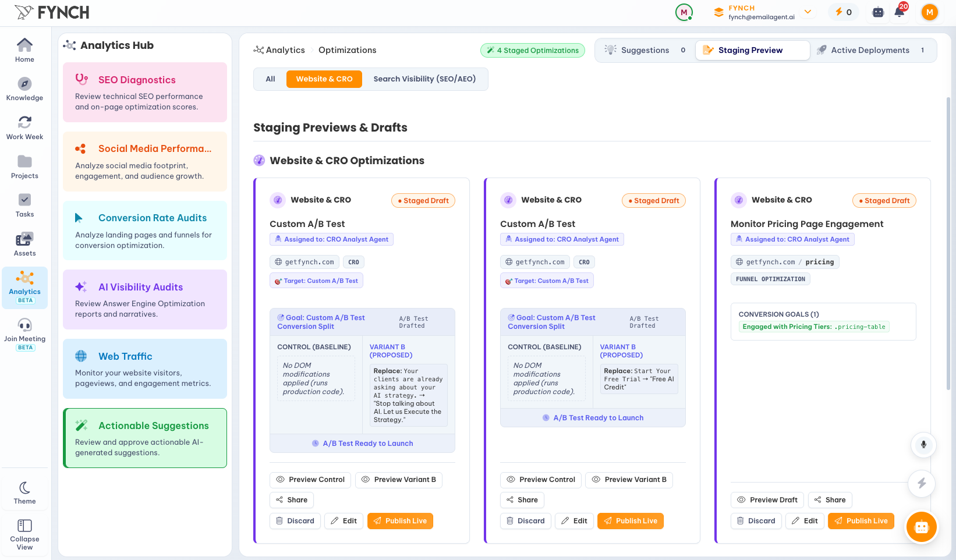Open the AI Visibility Audits card
The width and height of the screenshot is (956, 560).
[145, 299]
